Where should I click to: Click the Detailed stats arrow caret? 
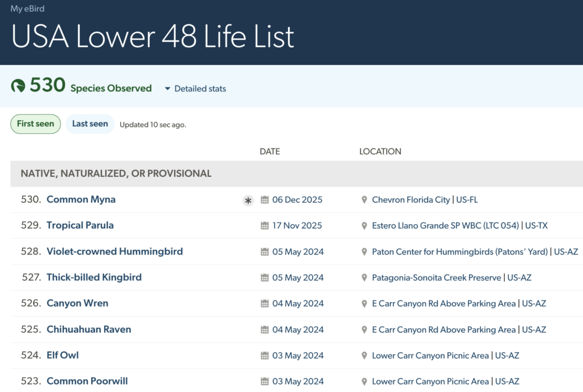point(167,89)
